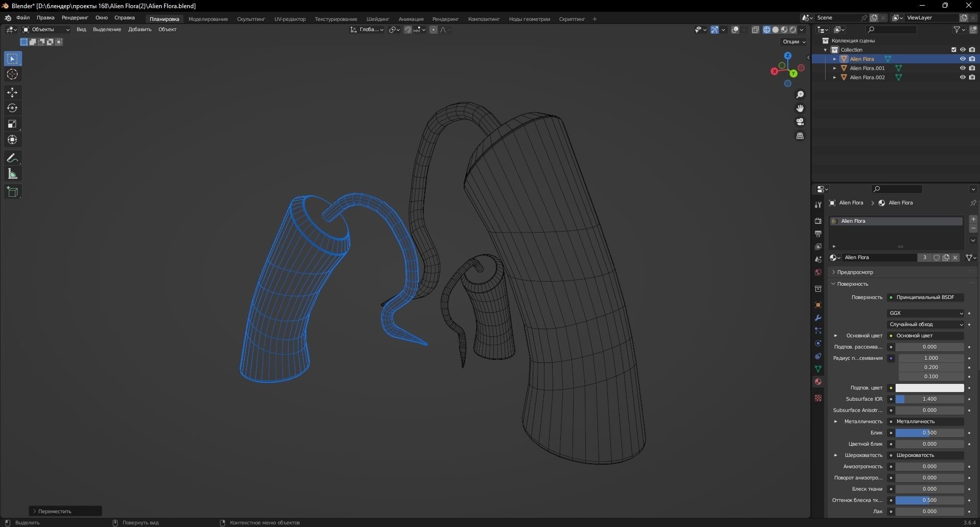980x527 pixels.
Task: Open the Physics properties tab
Action: click(x=818, y=343)
